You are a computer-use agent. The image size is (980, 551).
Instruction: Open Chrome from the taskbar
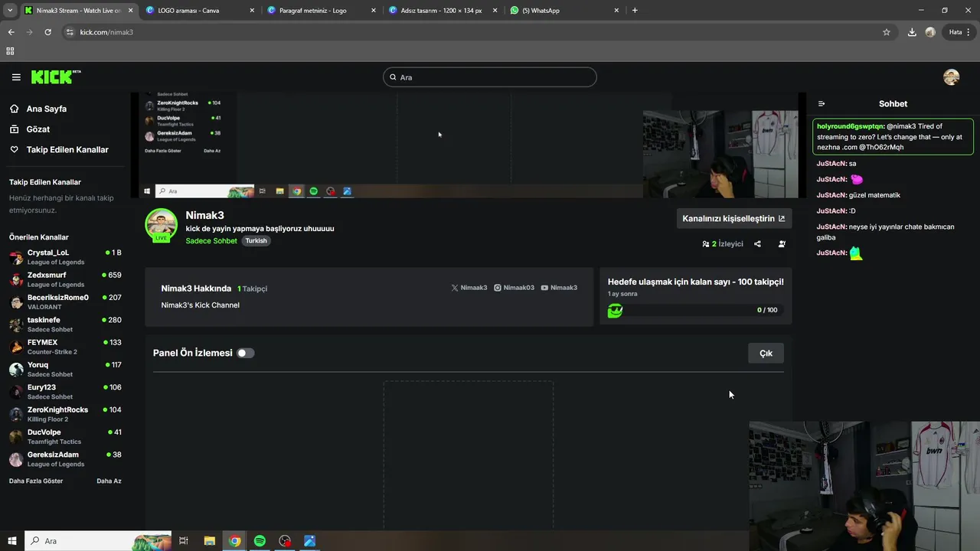[234, 541]
